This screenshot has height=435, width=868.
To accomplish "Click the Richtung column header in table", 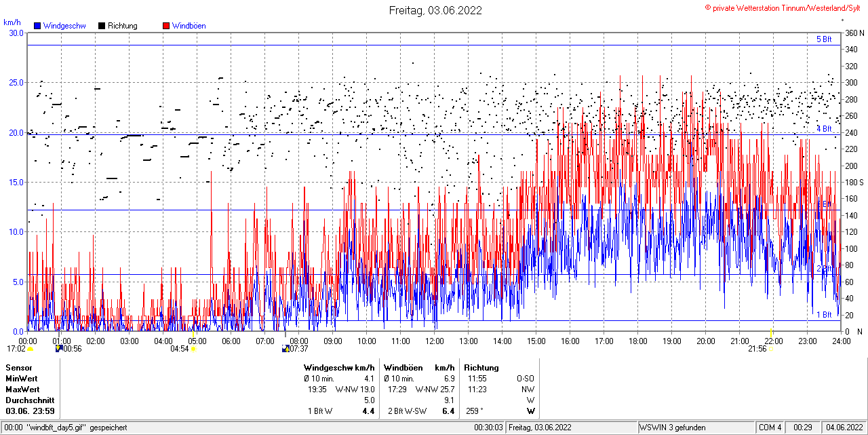I will (481, 368).
